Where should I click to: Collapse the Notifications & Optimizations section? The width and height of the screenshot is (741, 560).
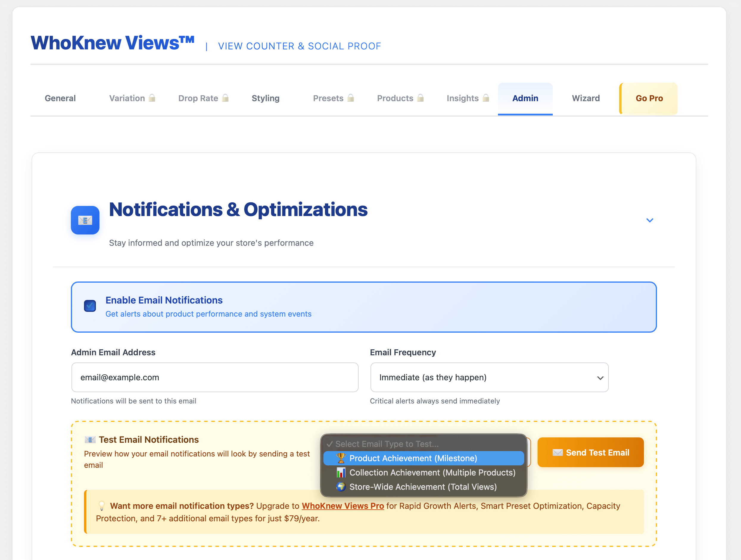650,220
